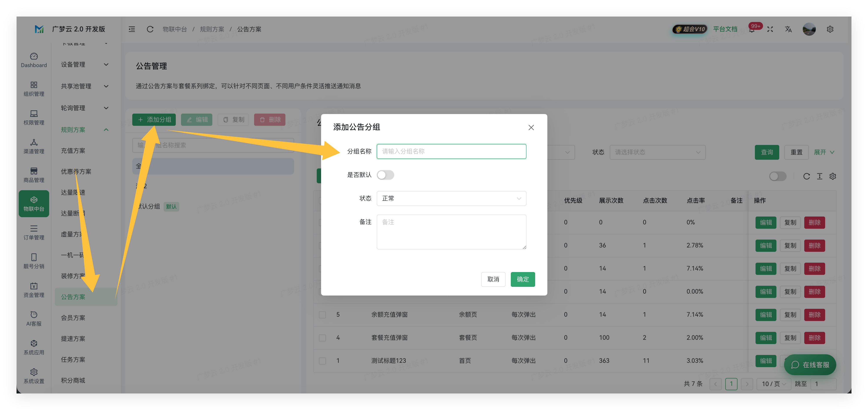868x410 pixels.
Task: Click the 超会V10 badge
Action: click(690, 29)
